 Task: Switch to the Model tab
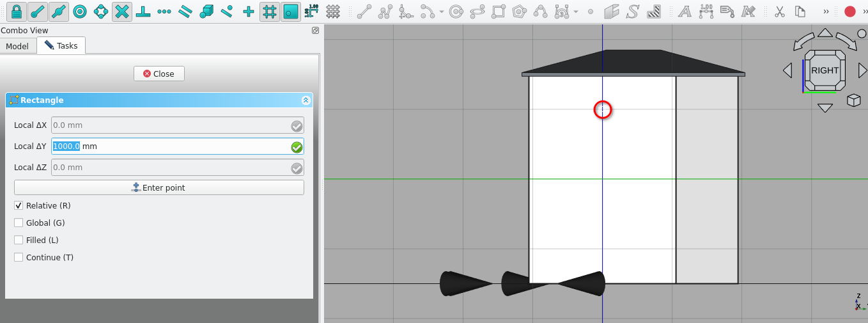pos(17,46)
